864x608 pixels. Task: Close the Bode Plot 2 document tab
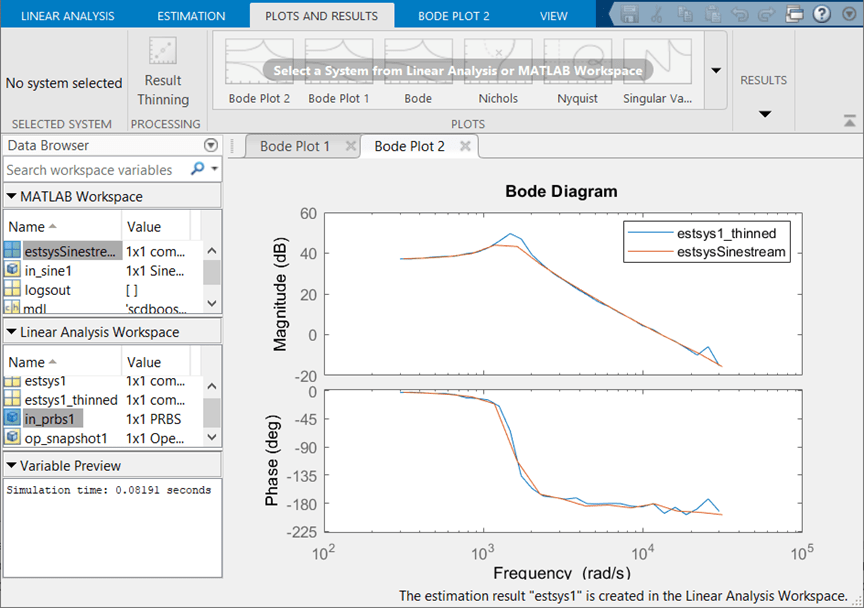coord(465,146)
